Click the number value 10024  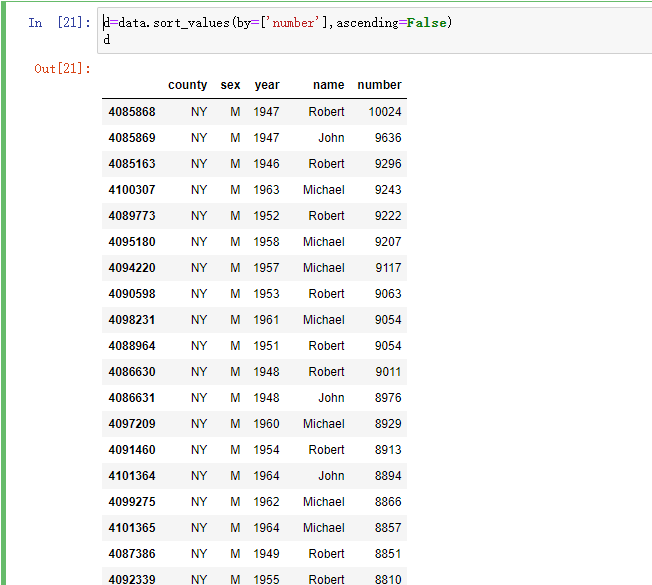[385, 112]
